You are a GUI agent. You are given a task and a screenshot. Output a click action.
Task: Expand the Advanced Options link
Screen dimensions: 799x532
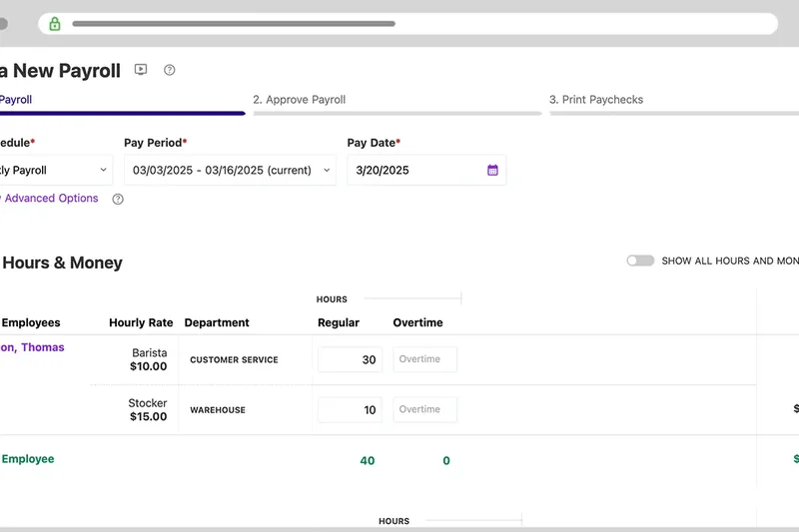[50, 199]
